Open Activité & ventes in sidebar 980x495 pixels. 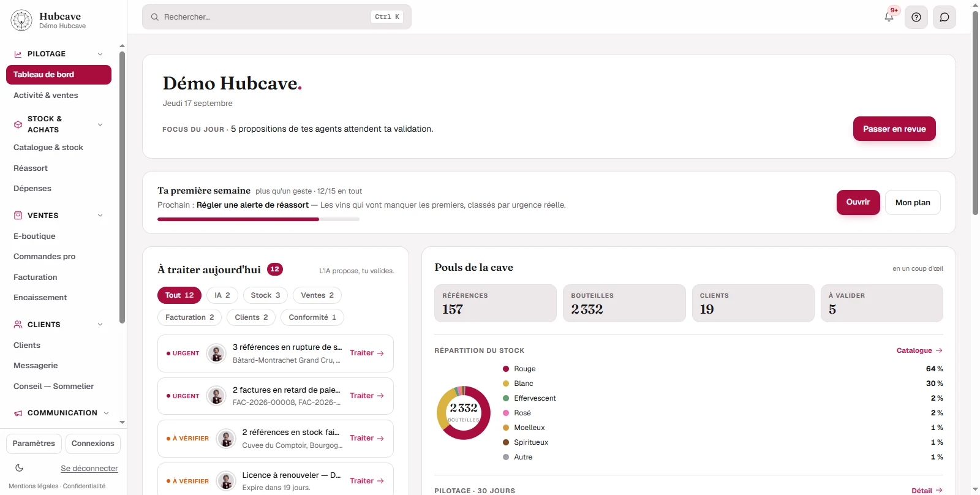(x=59, y=96)
